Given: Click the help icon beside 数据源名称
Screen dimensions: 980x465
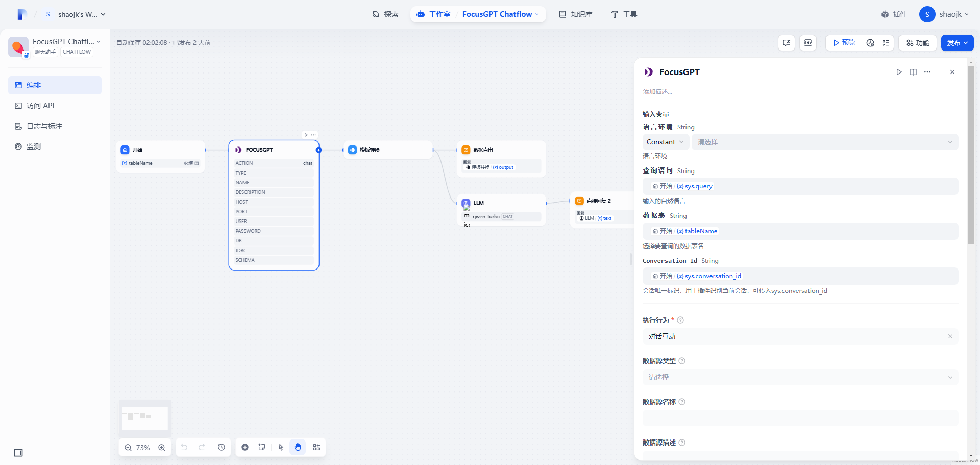Looking at the screenshot, I should [x=682, y=402].
